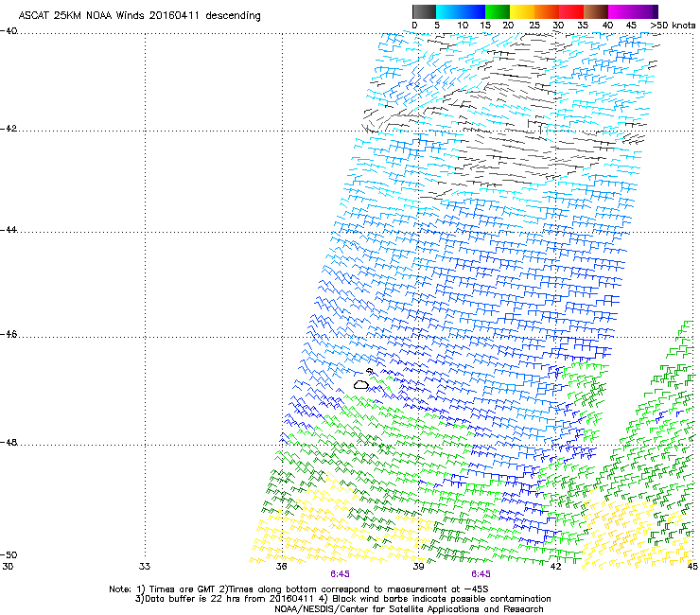This screenshot has width=700, height=615.
Task: Click the '-46' latitude axis label
Action: (x=9, y=335)
